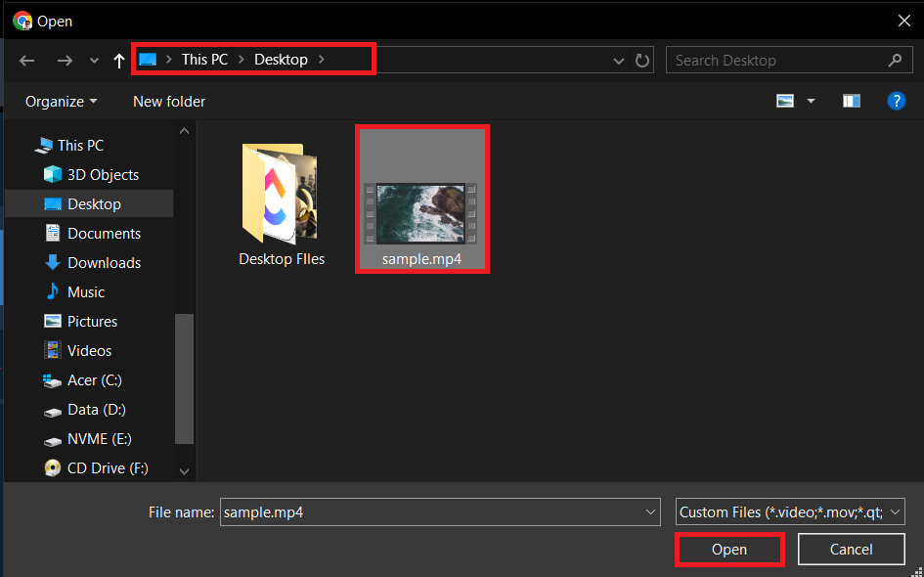The image size is (924, 577).
Task: Create a New folder
Action: [168, 101]
